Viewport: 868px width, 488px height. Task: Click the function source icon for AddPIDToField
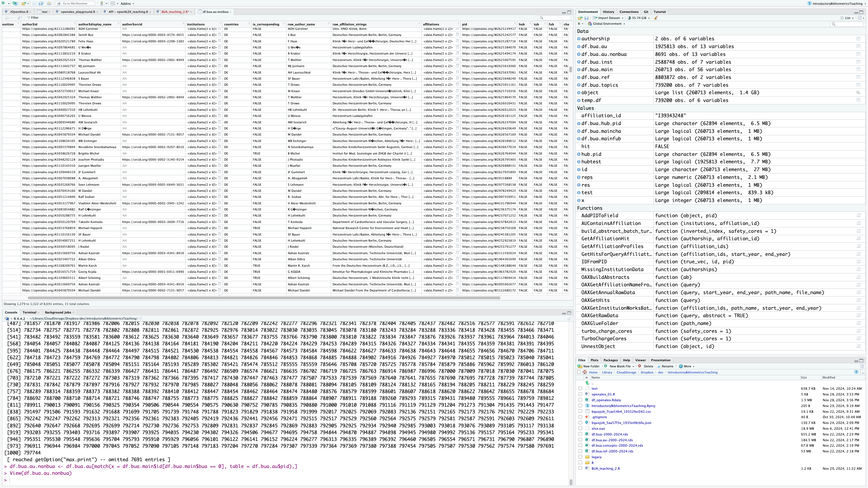pyautogui.click(x=859, y=216)
